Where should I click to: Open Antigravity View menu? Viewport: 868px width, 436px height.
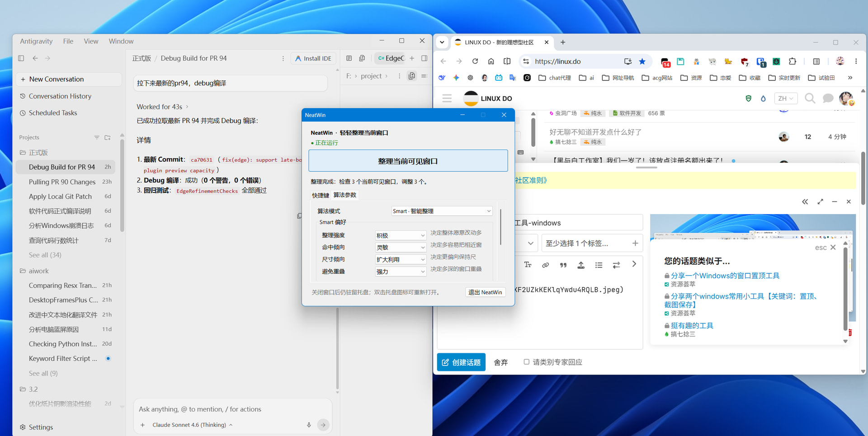tap(91, 41)
